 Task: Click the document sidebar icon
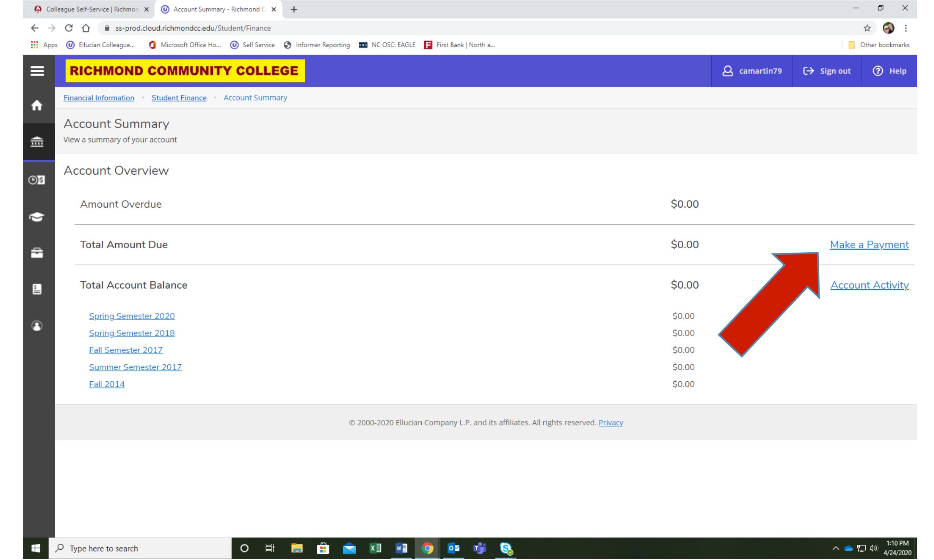tap(37, 289)
